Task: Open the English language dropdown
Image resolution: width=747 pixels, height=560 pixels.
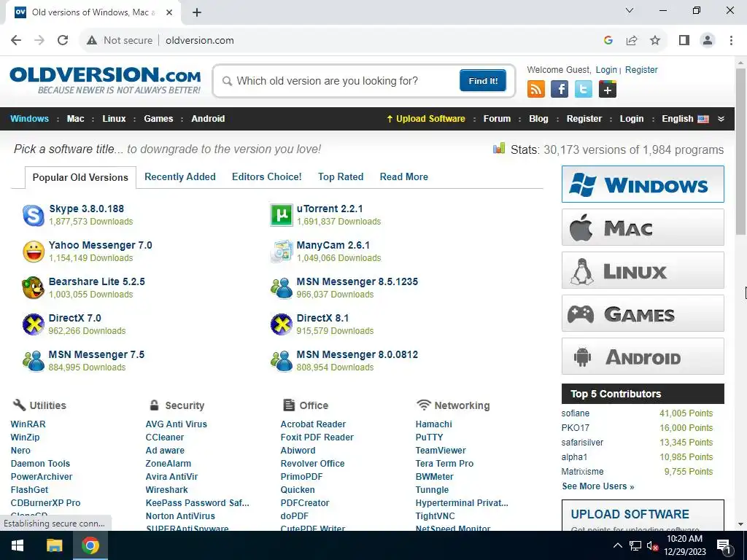Action: 685,119
